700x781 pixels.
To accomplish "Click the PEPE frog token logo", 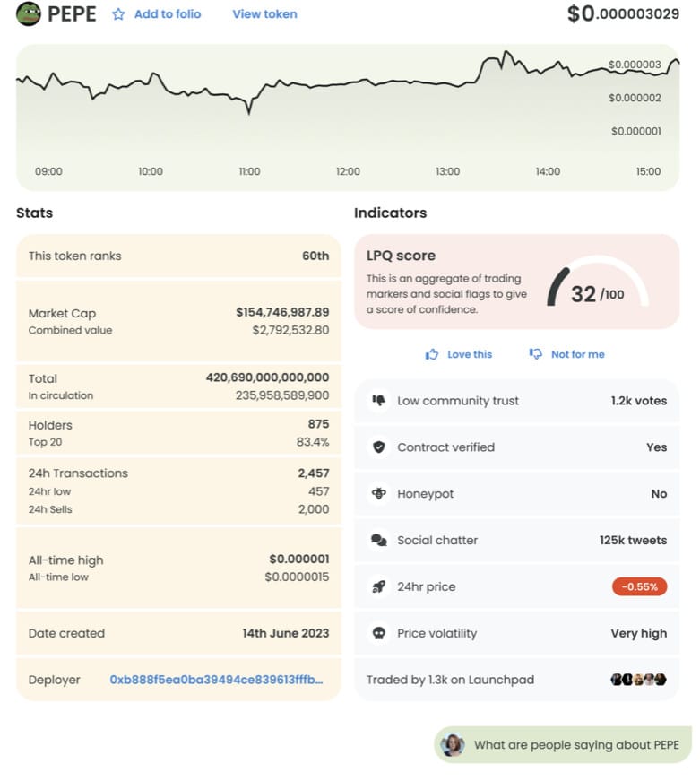I will pos(29,13).
